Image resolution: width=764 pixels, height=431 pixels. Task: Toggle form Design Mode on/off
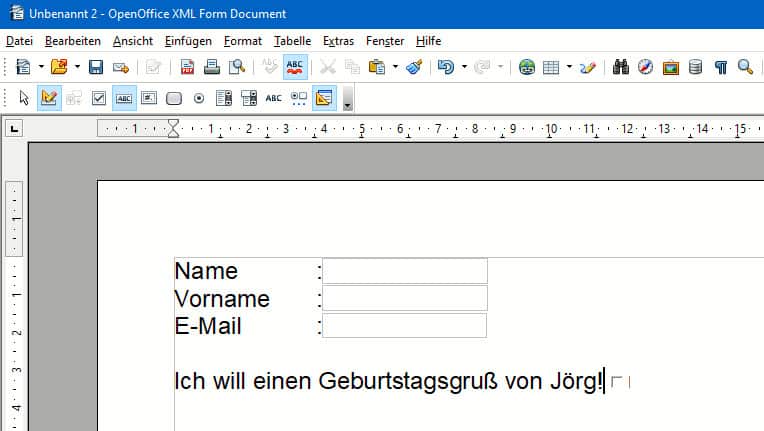click(48, 98)
